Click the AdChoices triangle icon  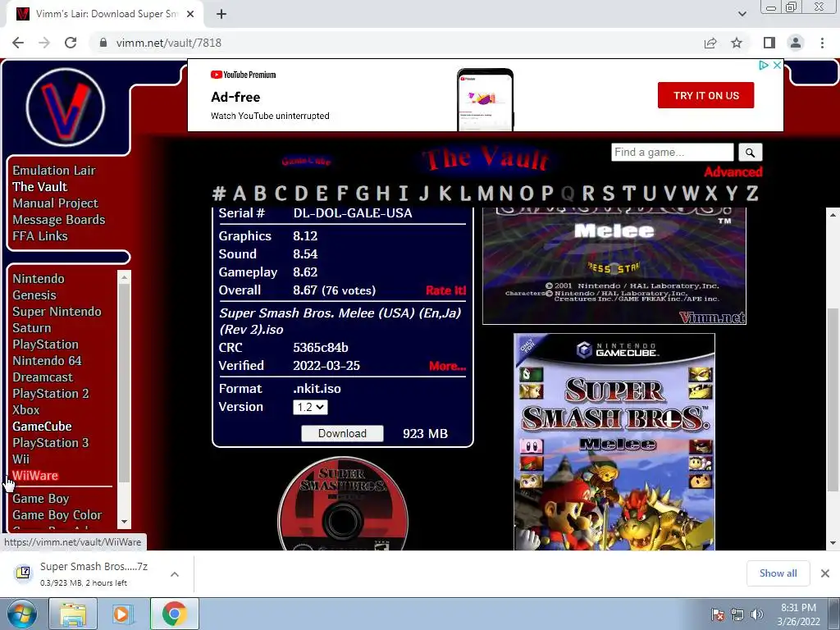(x=764, y=66)
